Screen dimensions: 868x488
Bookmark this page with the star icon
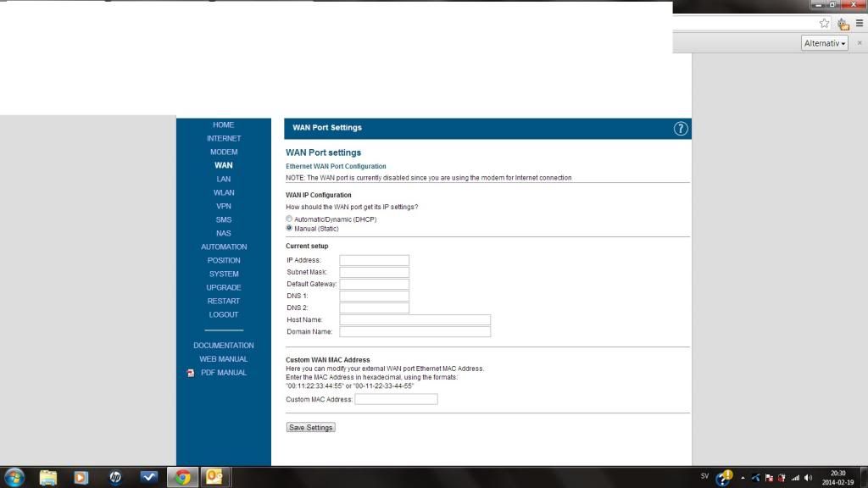[824, 24]
